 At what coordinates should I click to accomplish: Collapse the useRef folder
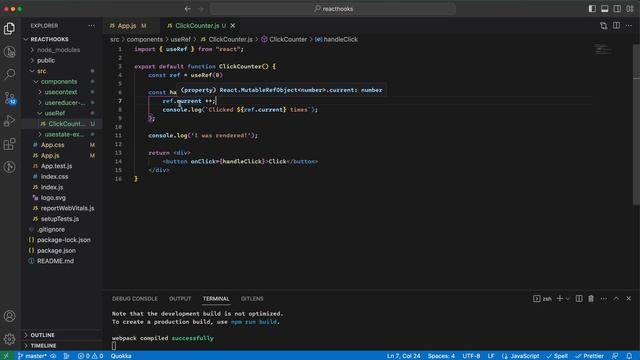click(62, 113)
